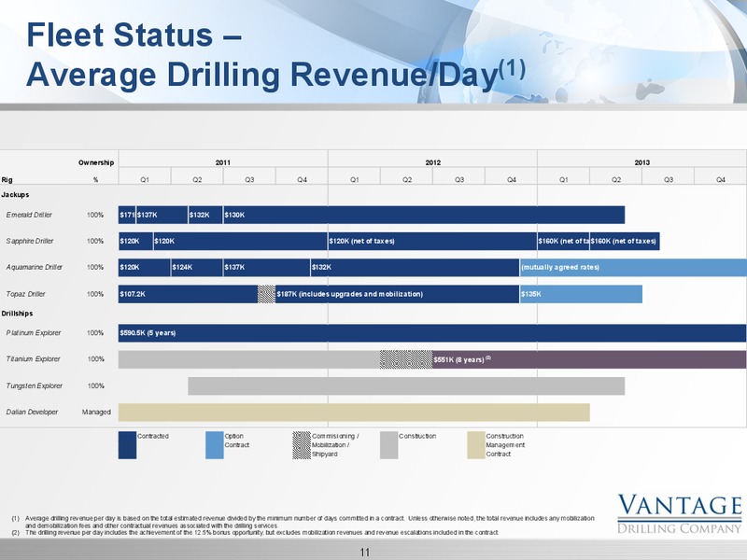Click the 2011 year header
Viewport: 747px width, 560px height.
[223, 162]
